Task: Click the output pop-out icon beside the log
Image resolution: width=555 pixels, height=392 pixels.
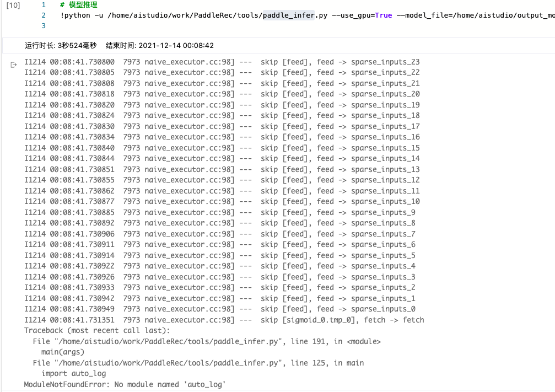Action: pyautogui.click(x=13, y=65)
